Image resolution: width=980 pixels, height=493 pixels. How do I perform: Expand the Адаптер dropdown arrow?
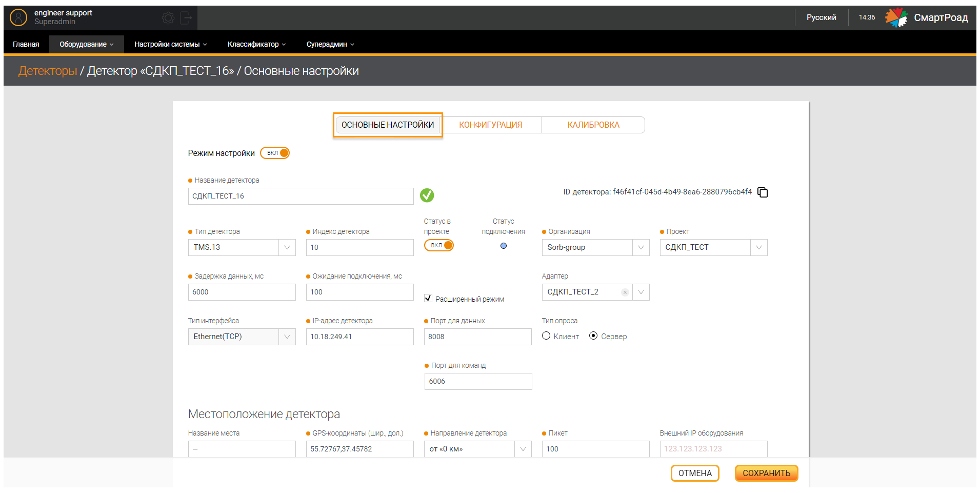click(641, 292)
